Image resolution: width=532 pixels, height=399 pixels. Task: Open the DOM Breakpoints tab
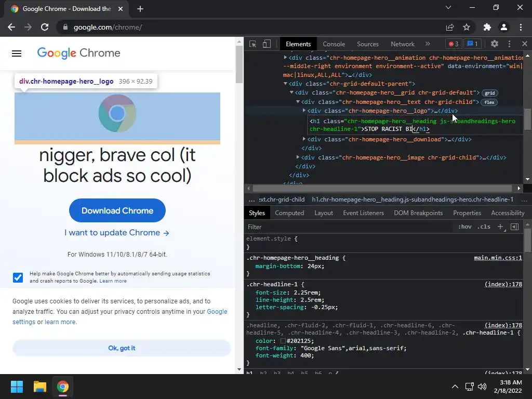[x=418, y=213]
